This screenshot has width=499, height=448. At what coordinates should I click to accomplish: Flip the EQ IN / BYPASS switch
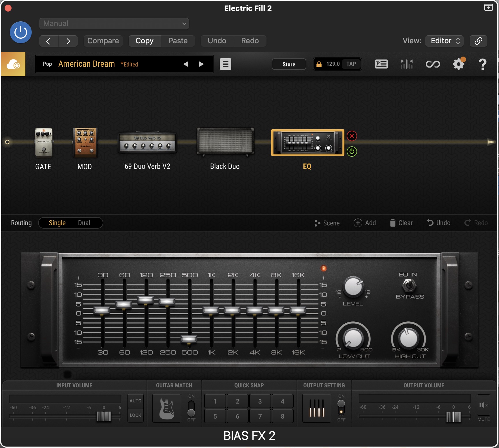pos(409,286)
